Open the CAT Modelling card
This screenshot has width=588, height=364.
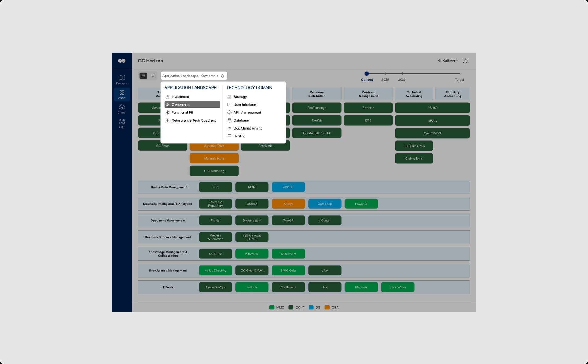(x=214, y=171)
